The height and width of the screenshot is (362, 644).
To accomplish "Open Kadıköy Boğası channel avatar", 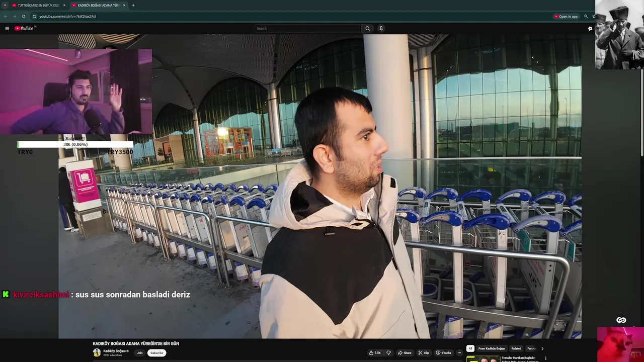I will (x=97, y=353).
